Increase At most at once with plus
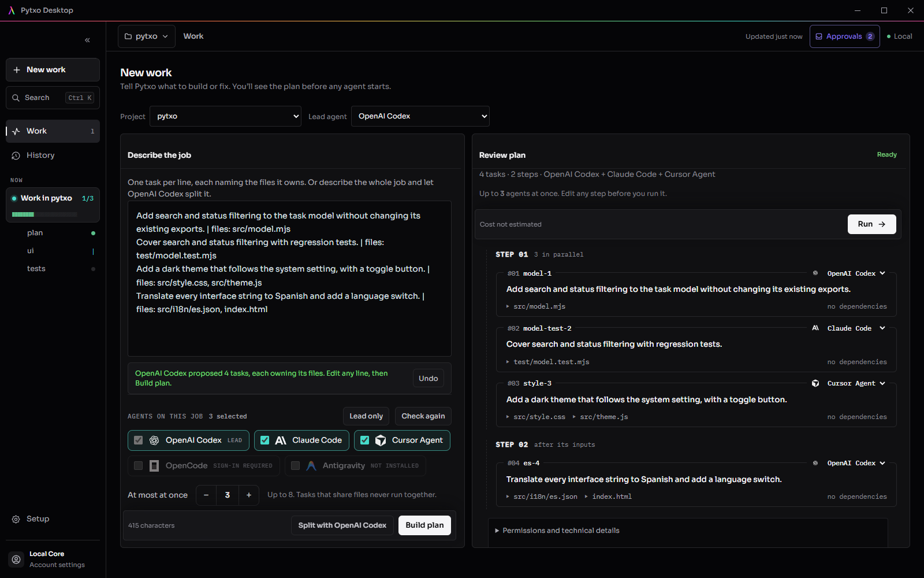The image size is (924, 578). 249,495
